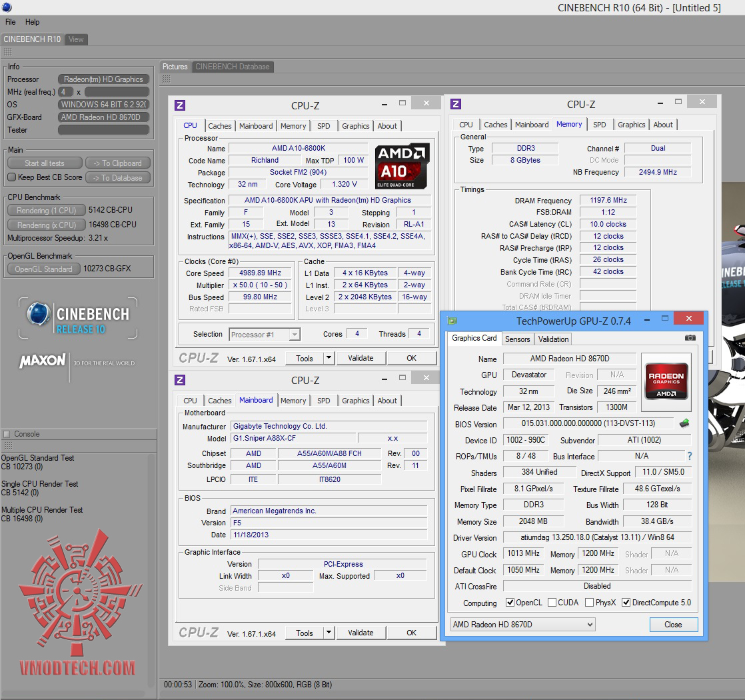This screenshot has width=745, height=700.
Task: Click the CPU-Z Z icon of Mainboard window
Action: (x=180, y=380)
